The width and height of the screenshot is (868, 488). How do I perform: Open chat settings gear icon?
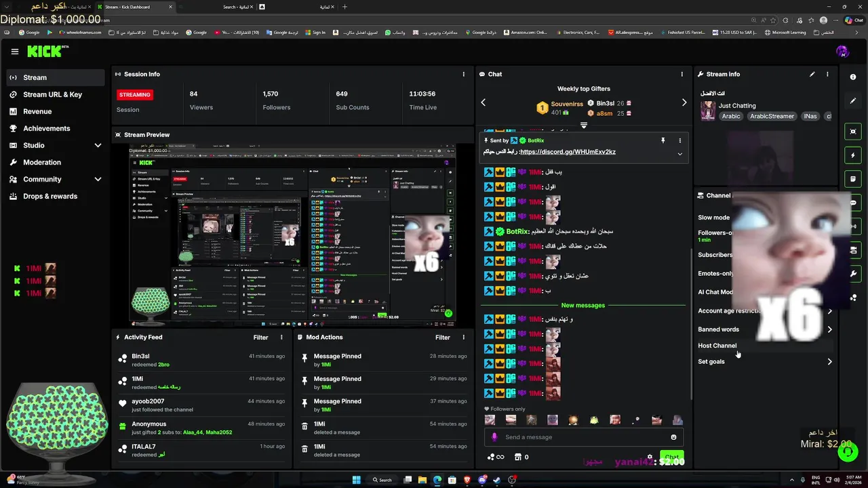pyautogui.click(x=650, y=457)
